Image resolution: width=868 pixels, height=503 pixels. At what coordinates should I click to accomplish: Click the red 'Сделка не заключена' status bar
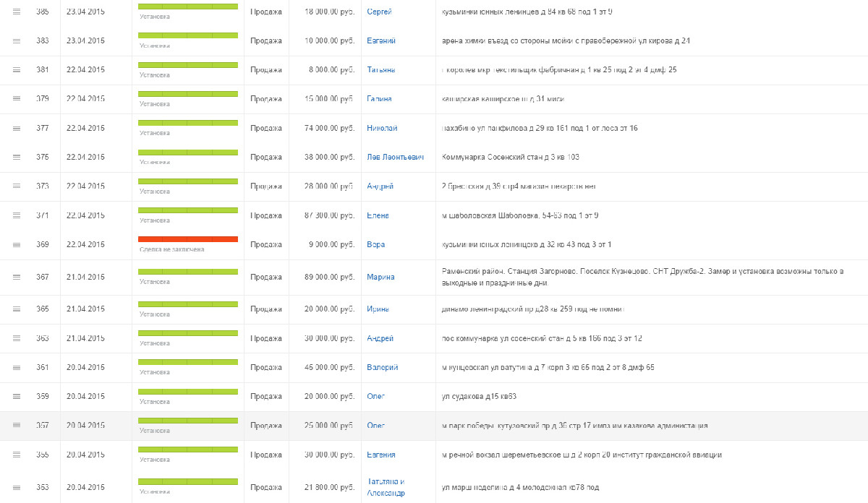188,239
